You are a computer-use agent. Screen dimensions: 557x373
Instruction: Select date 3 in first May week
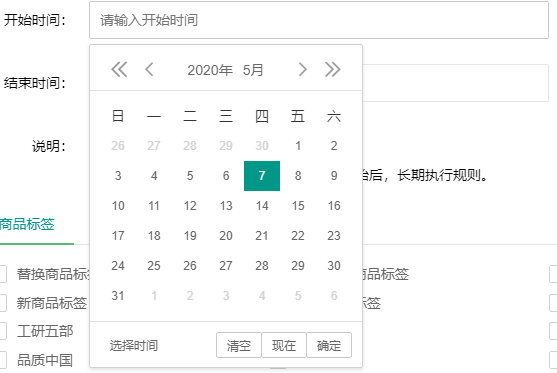pos(118,176)
